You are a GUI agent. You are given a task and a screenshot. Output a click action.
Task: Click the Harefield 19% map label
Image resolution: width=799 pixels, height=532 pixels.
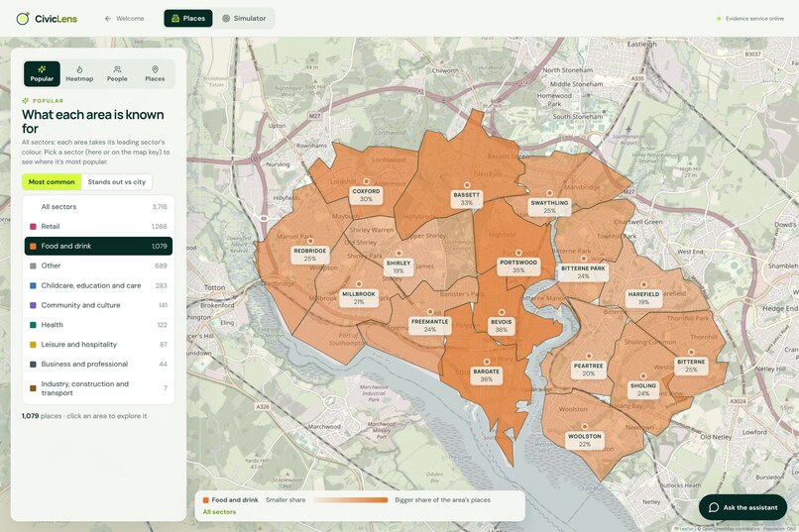tap(643, 298)
